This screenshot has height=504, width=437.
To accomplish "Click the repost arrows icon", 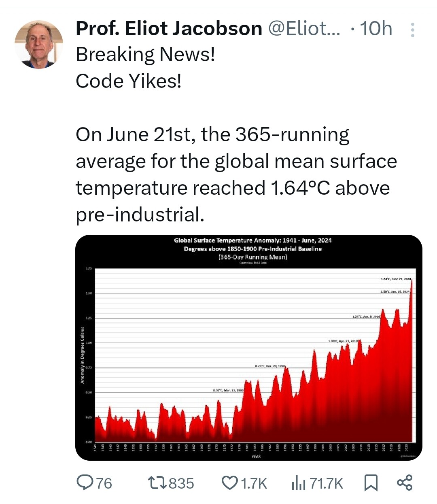I will tap(157, 483).
